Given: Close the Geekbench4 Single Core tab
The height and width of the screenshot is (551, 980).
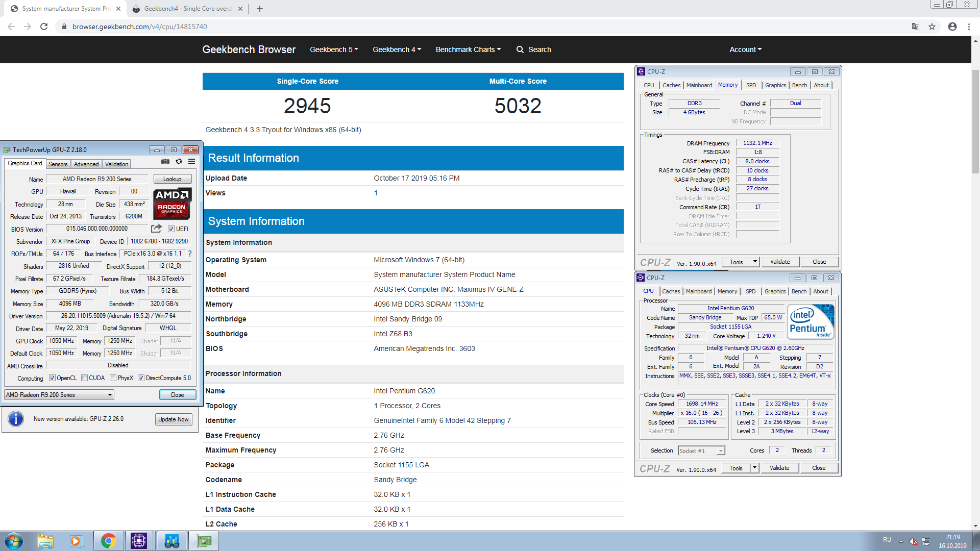Looking at the screenshot, I should point(240,9).
